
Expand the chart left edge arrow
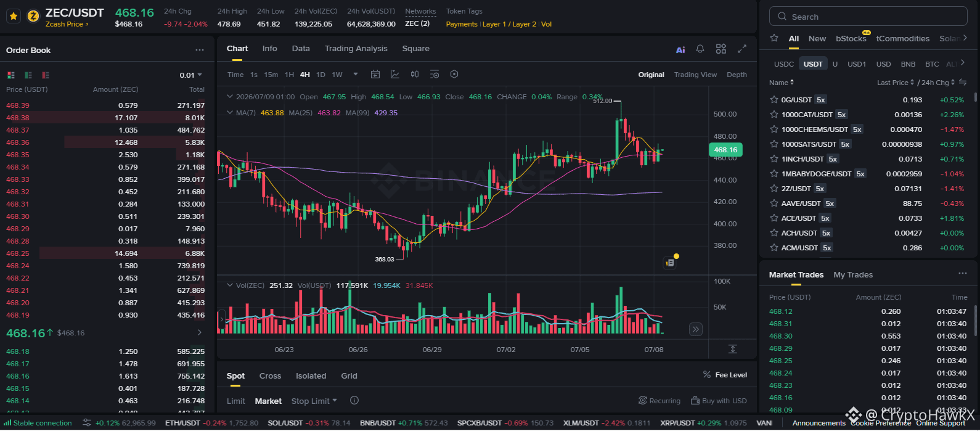coord(221,320)
